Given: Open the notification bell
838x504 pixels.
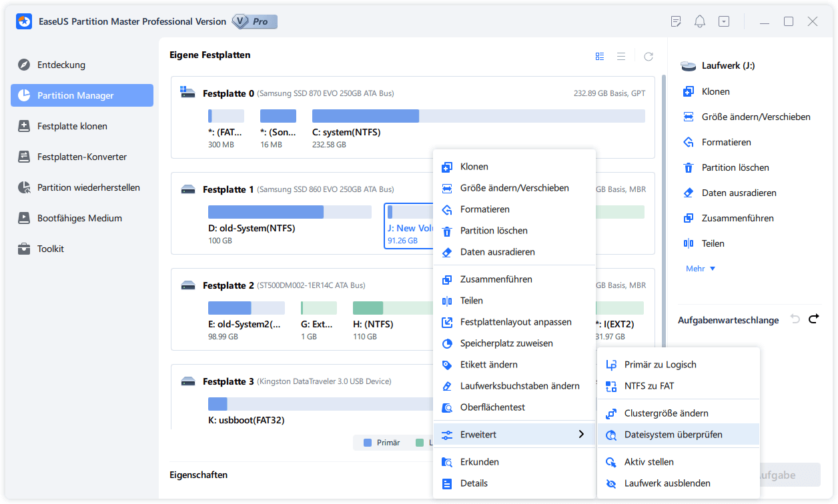Looking at the screenshot, I should pyautogui.click(x=700, y=21).
